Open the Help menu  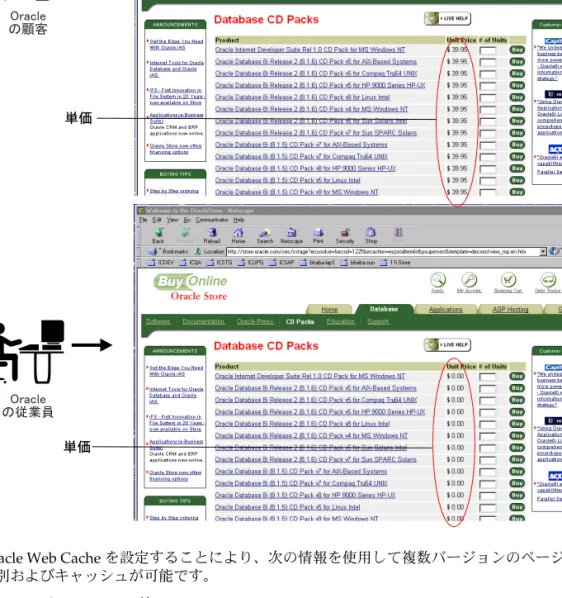239,220
